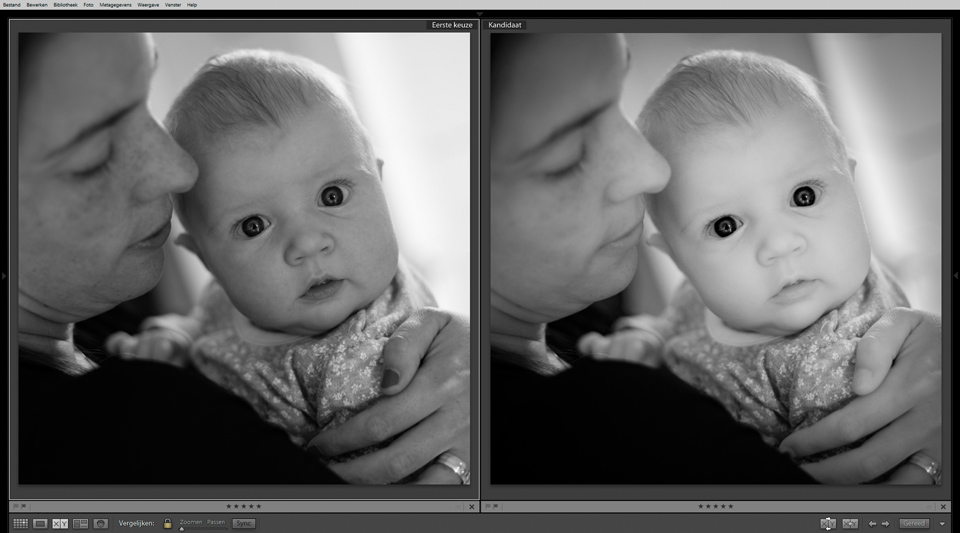Toggle the Vergelijken link focus lock

pos(167,523)
